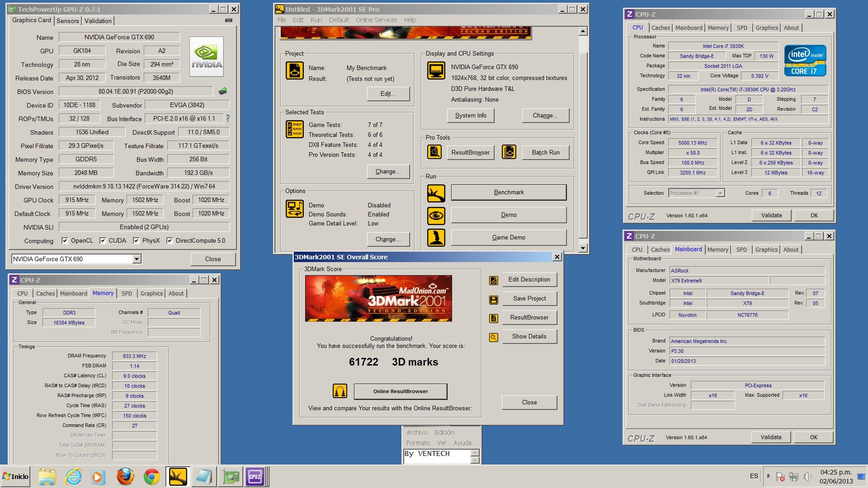Screen dimensions: 868x488
Task: Click the Edit Description icon in score dialog
Action: [x=494, y=281]
